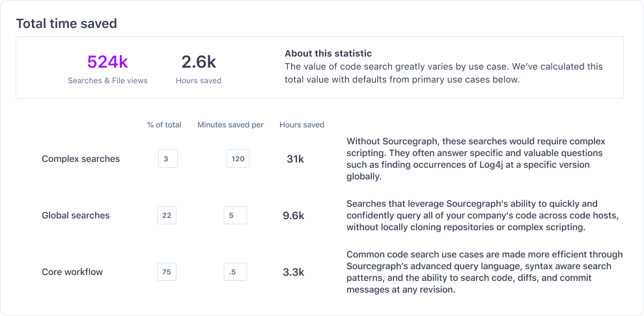Click the Complex searches percent of total field
Screen dimensions: 644x316
click(x=167, y=159)
